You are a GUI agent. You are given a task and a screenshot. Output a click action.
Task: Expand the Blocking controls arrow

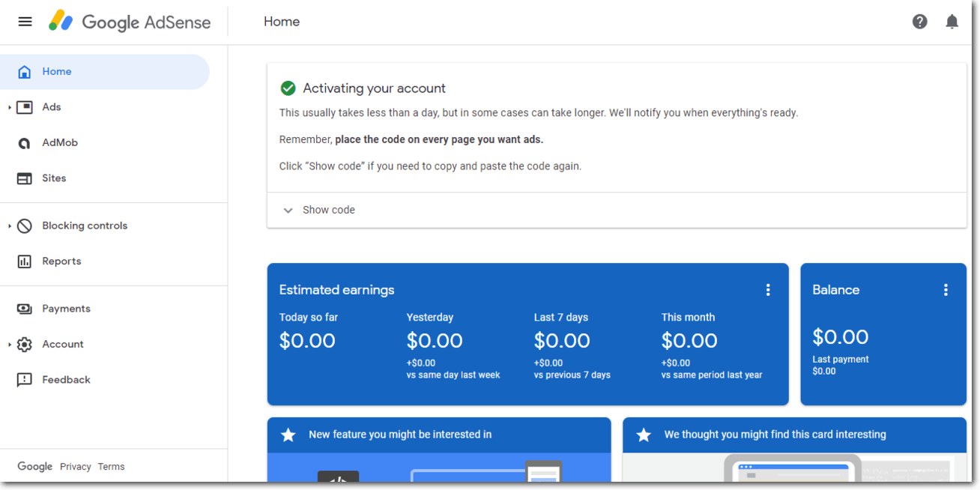[10, 226]
